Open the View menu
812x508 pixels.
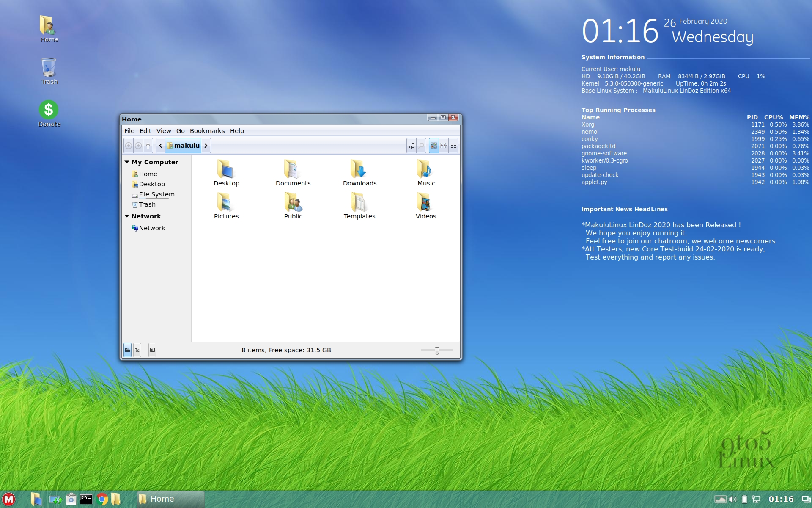163,131
